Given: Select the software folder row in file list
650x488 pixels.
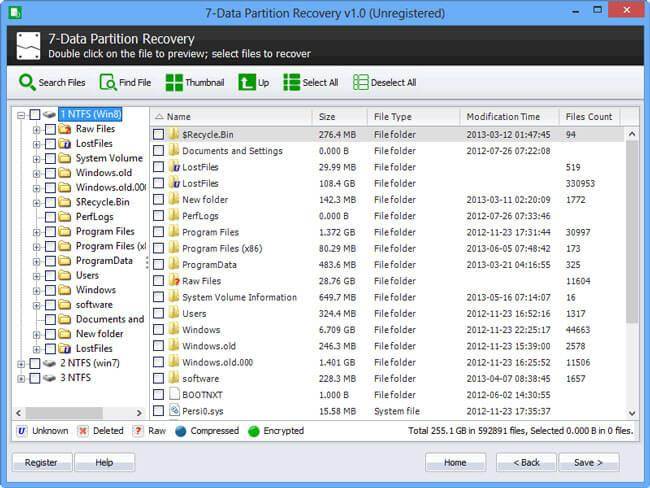Looking at the screenshot, I should coord(200,379).
